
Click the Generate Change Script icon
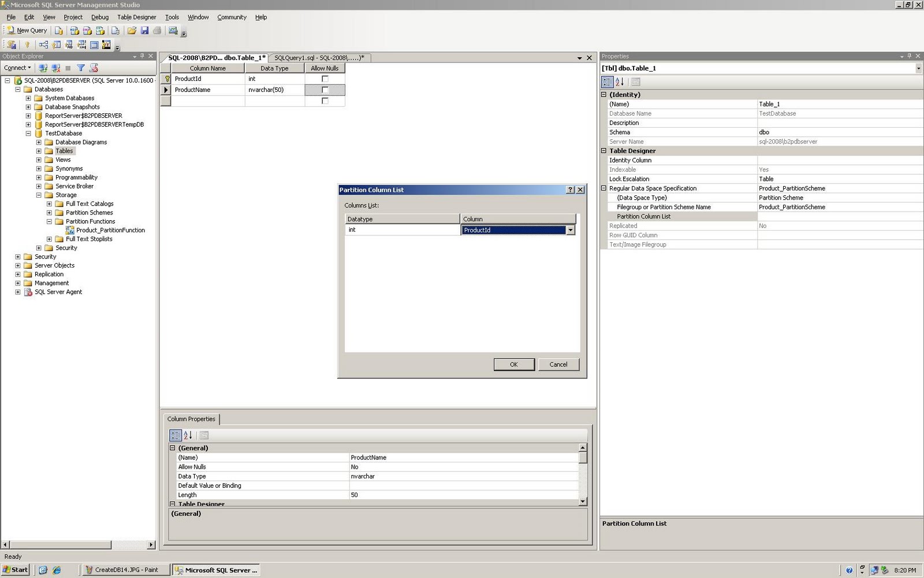click(x=11, y=45)
